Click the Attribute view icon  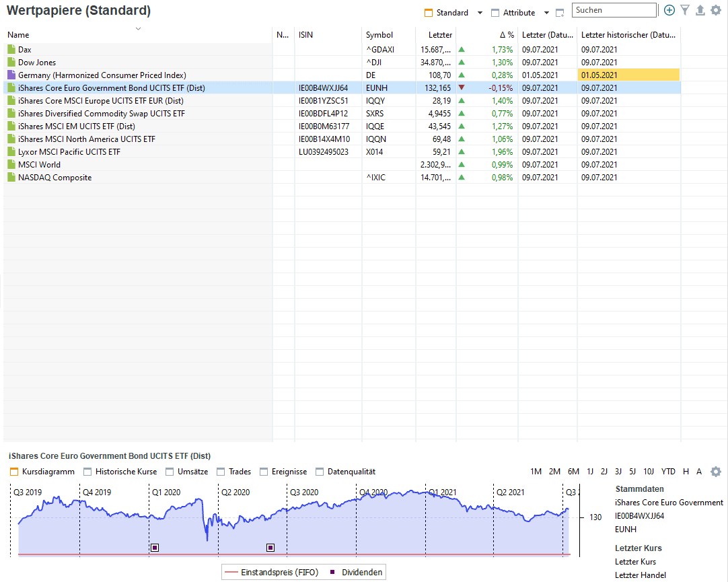tap(495, 13)
